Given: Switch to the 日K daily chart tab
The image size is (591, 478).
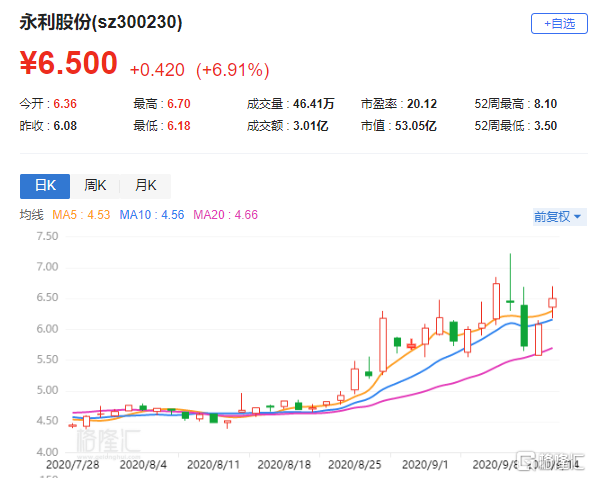Looking at the screenshot, I should click(x=45, y=186).
